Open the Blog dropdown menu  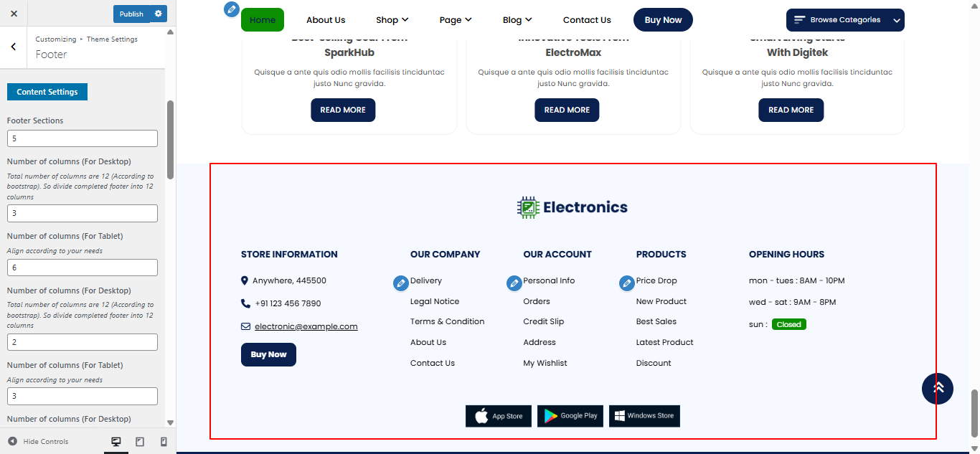pos(517,19)
